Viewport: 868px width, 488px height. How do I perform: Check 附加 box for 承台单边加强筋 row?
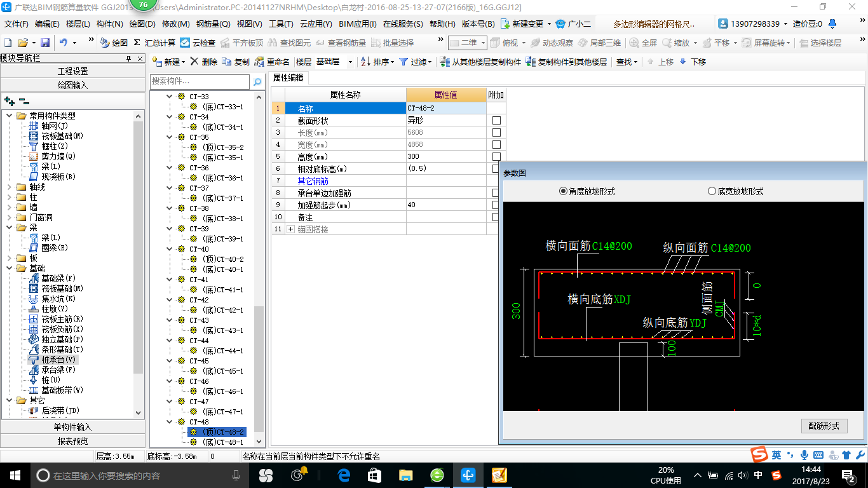point(496,193)
